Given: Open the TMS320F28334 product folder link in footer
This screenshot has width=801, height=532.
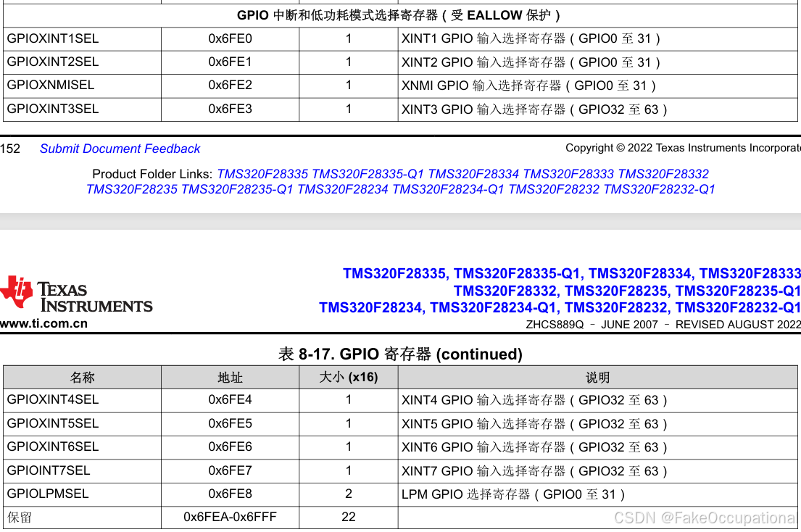Looking at the screenshot, I should tap(473, 174).
